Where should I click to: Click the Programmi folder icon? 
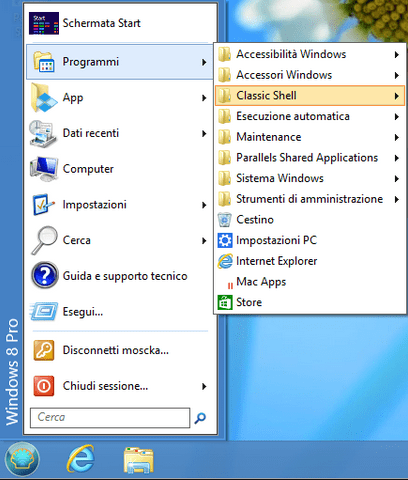pyautogui.click(x=43, y=62)
